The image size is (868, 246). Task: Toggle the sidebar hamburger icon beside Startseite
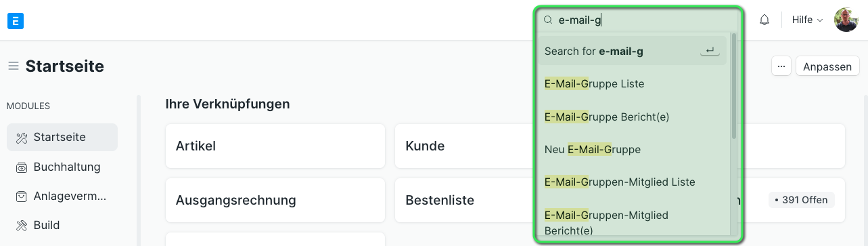(x=13, y=66)
